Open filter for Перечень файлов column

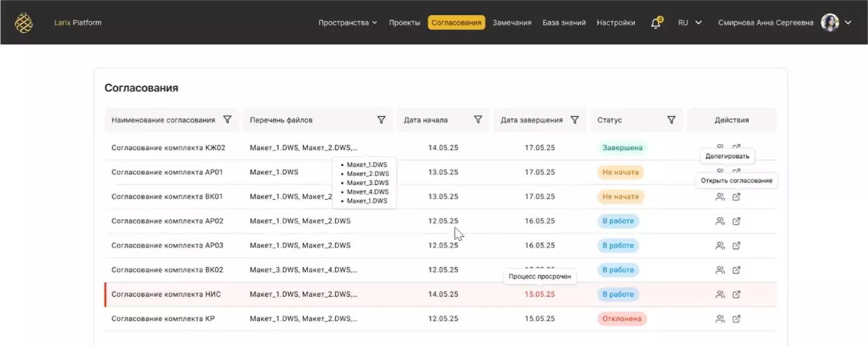point(381,120)
